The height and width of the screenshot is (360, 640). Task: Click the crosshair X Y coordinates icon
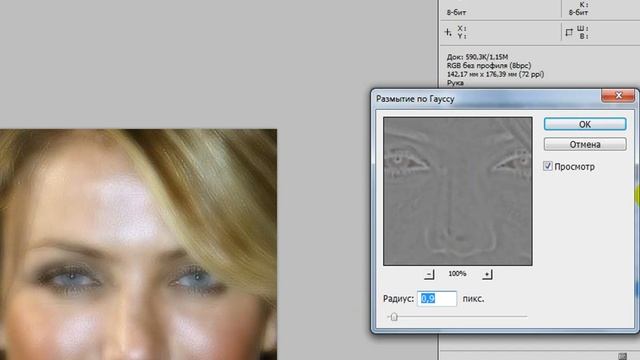(x=448, y=32)
